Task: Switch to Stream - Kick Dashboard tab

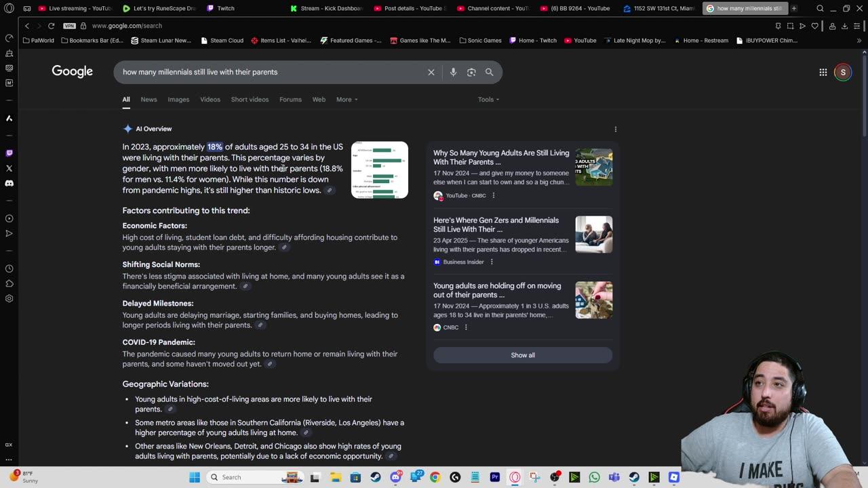Action: 326,9
